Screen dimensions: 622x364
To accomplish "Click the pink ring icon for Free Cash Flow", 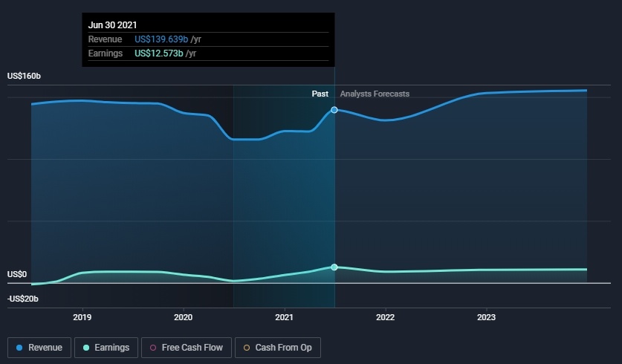I will 152,348.
